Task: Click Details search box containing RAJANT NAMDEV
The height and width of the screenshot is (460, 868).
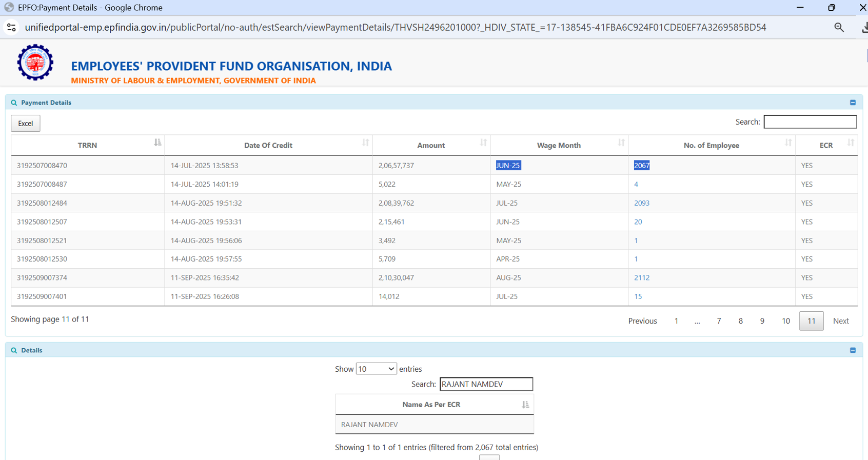Action: pyautogui.click(x=486, y=384)
